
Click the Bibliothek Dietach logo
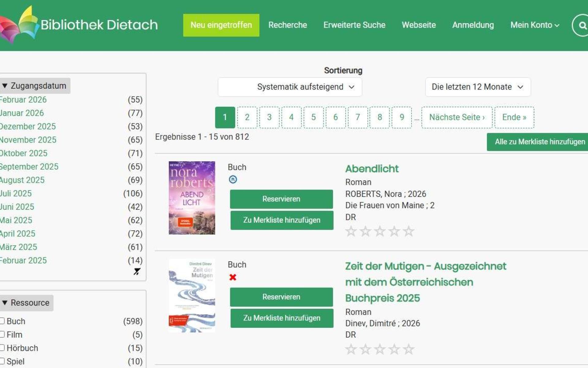click(x=79, y=25)
